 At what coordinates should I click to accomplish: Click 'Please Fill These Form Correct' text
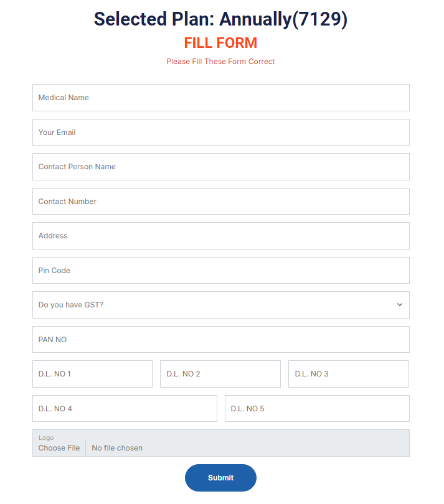(x=220, y=62)
